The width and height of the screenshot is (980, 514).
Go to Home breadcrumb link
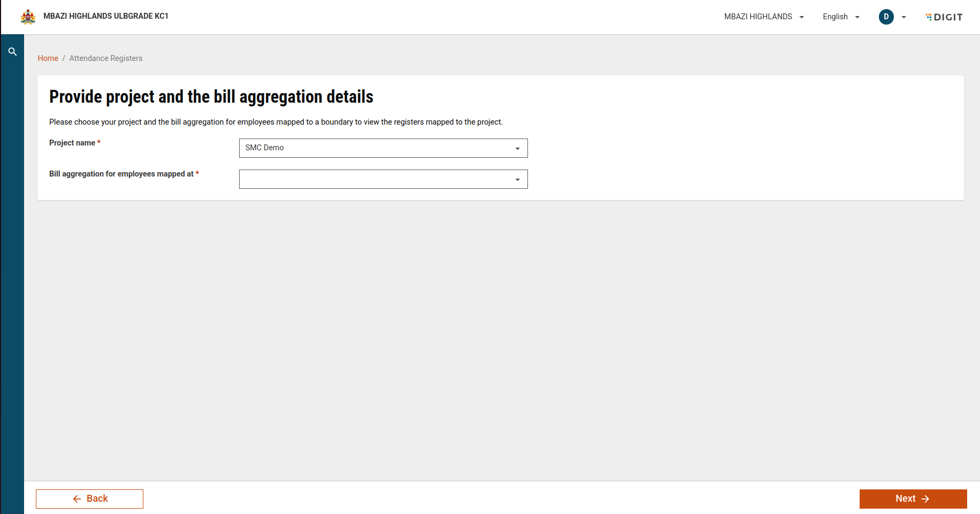coord(48,58)
